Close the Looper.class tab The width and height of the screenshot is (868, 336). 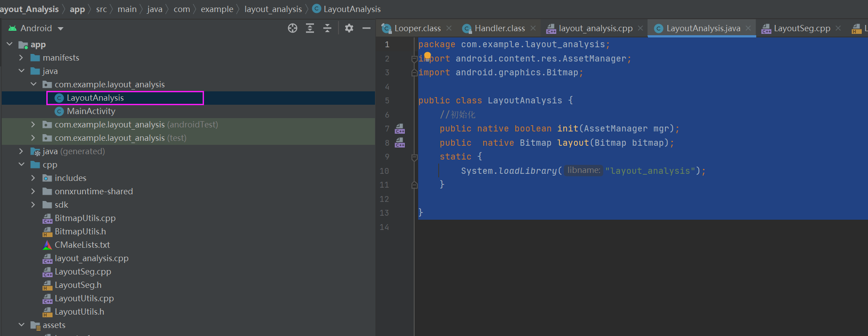click(449, 28)
